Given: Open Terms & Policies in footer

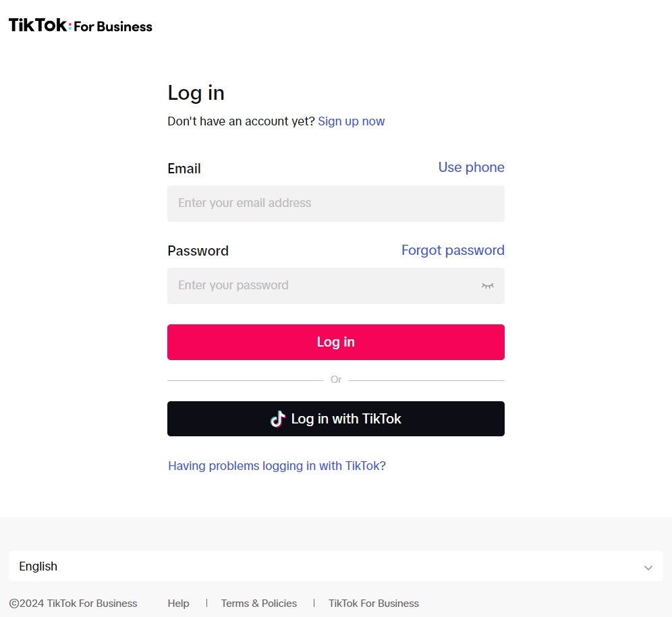Looking at the screenshot, I should coord(259,604).
